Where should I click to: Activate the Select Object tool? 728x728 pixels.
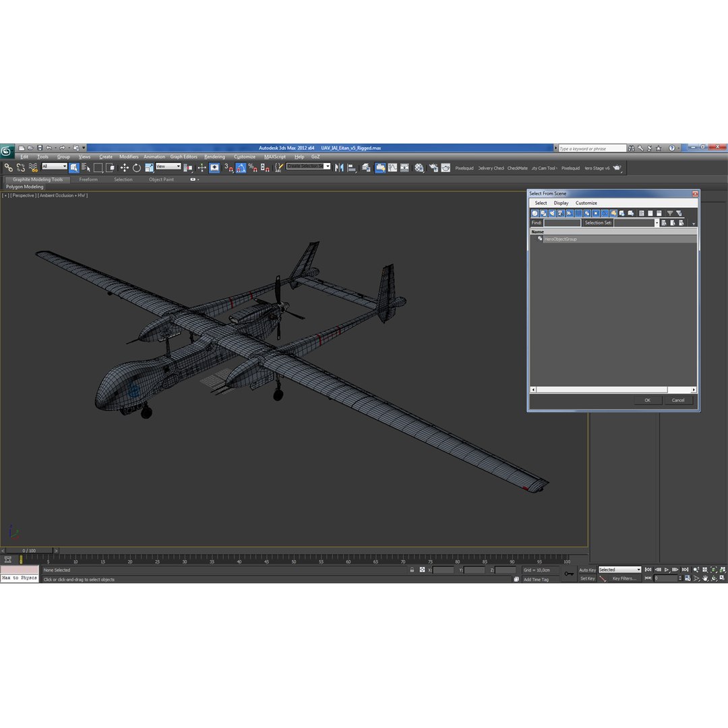point(74,168)
